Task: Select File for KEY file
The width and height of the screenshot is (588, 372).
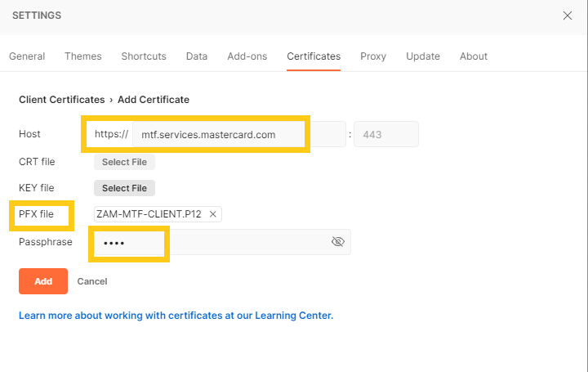Action: tap(124, 188)
